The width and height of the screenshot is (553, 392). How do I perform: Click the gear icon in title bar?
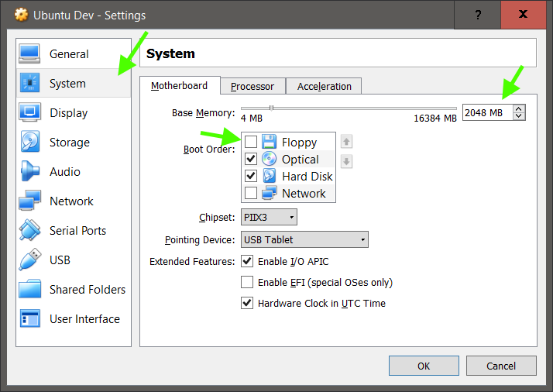coord(21,15)
